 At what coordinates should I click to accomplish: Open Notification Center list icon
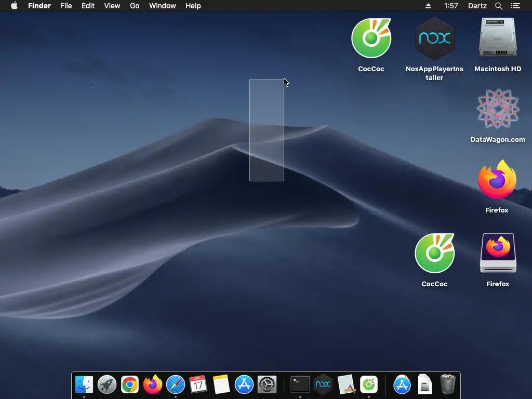point(515,6)
